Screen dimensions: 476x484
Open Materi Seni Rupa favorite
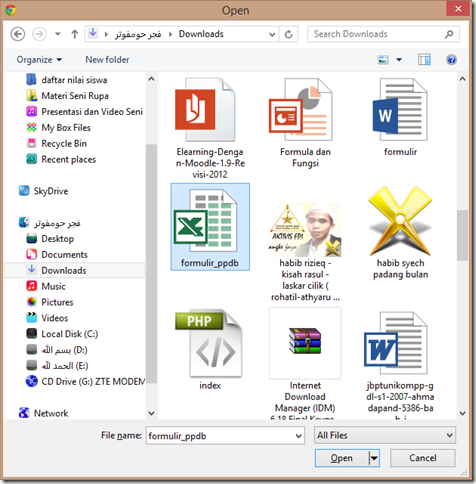(x=67, y=96)
